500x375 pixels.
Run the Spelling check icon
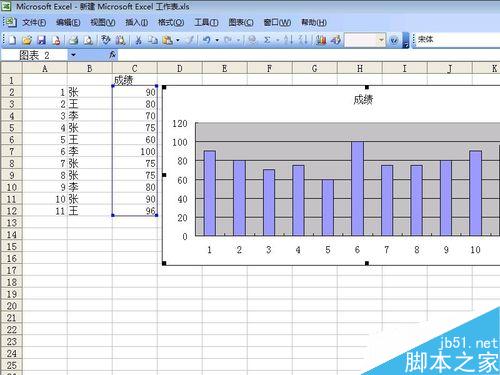(106, 40)
